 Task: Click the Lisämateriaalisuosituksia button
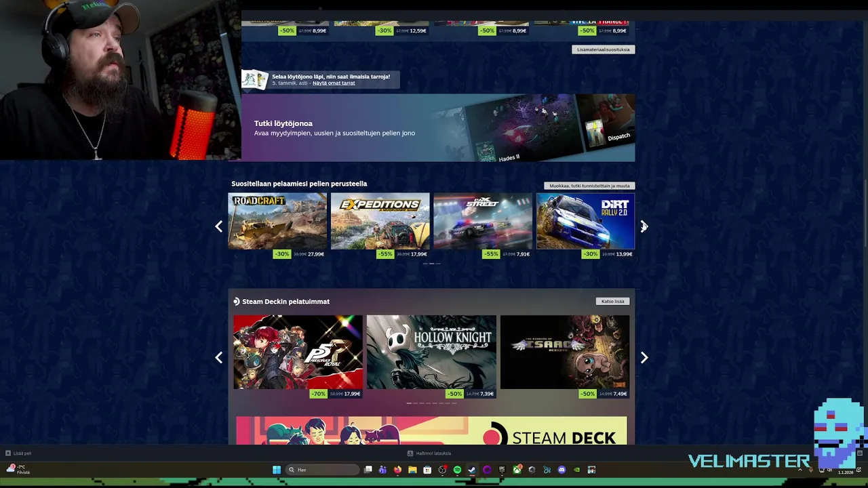604,49
